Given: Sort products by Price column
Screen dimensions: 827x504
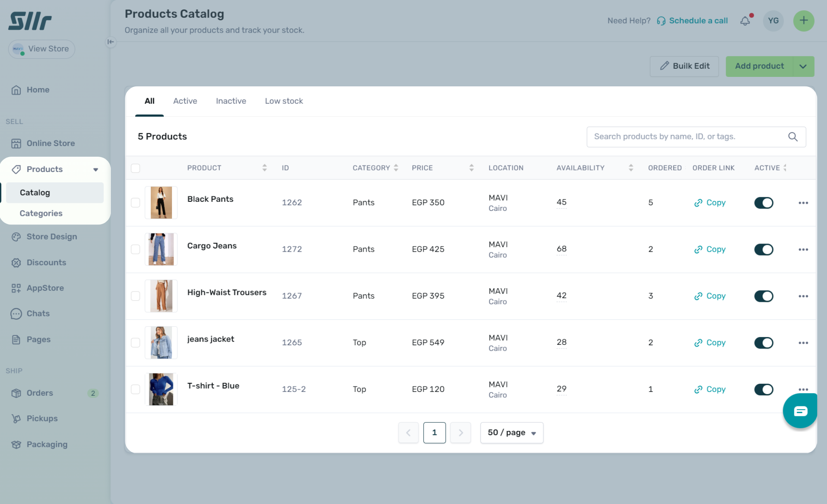Looking at the screenshot, I should pos(471,168).
